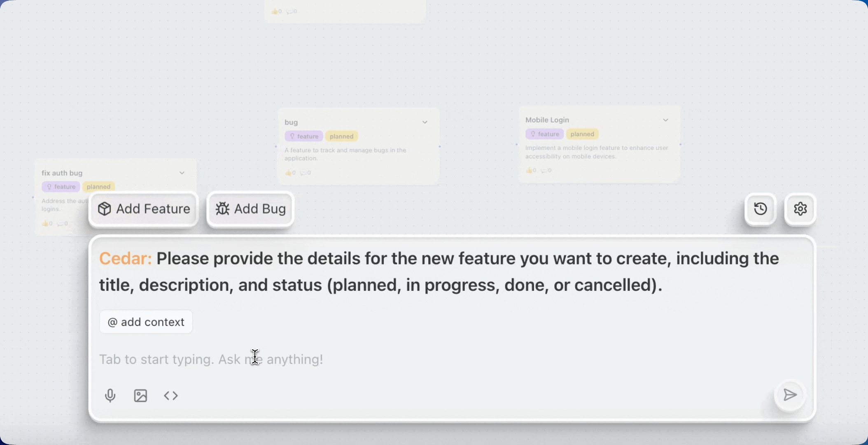Click the Add Bug button

[250, 209]
